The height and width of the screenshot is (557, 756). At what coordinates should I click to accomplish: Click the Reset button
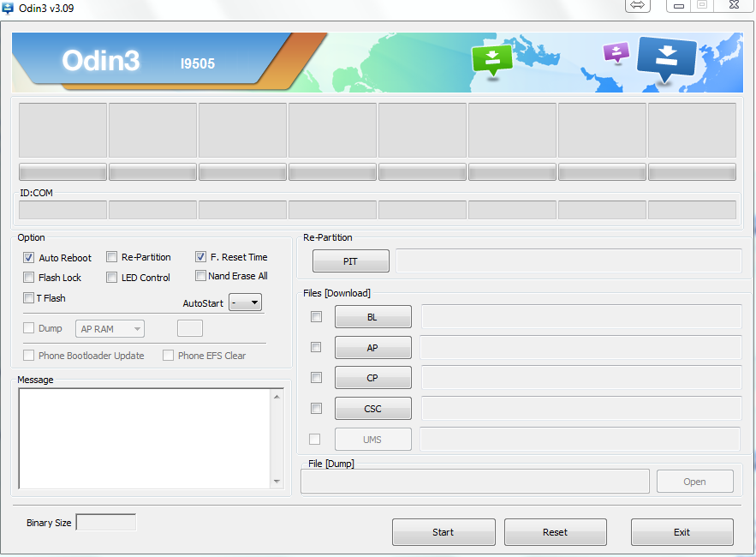pyautogui.click(x=556, y=532)
